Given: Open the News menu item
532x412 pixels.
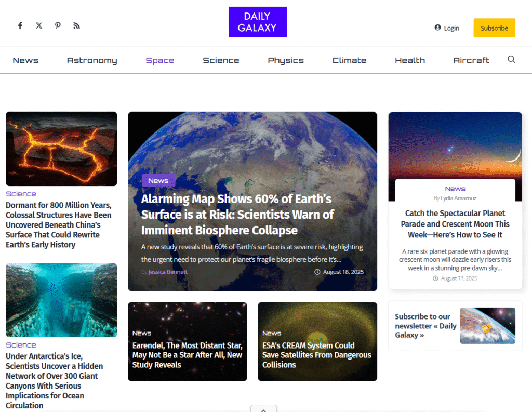Looking at the screenshot, I should coord(25,60).
